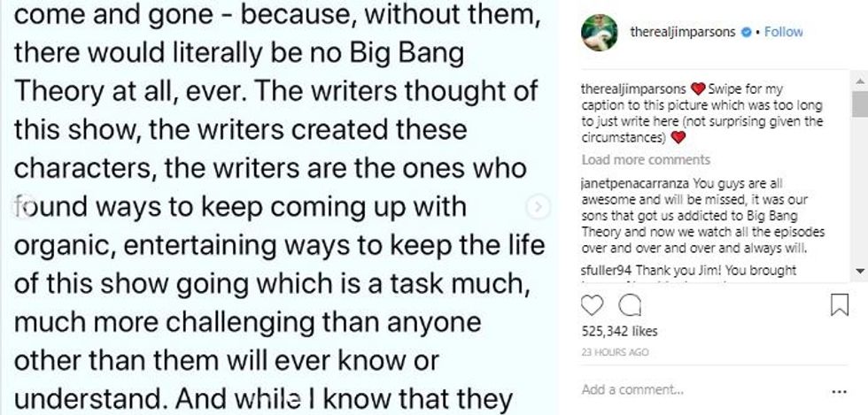Viewport: 868px width, 415px height.
Task: Go to next slide using right arrow
Action: click(538, 207)
